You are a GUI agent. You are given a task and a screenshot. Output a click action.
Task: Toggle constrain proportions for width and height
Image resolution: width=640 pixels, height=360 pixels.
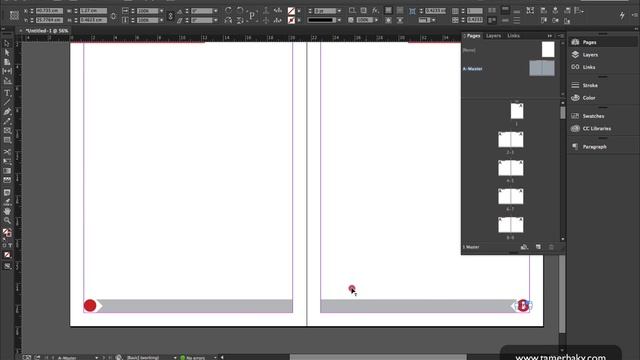click(x=113, y=16)
